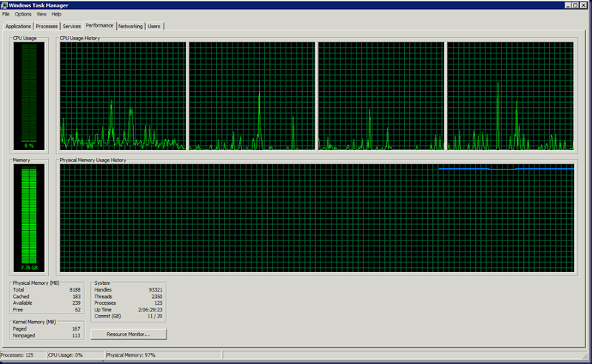Click the Total physical memory value 8188
592x364 pixels.
click(75, 289)
